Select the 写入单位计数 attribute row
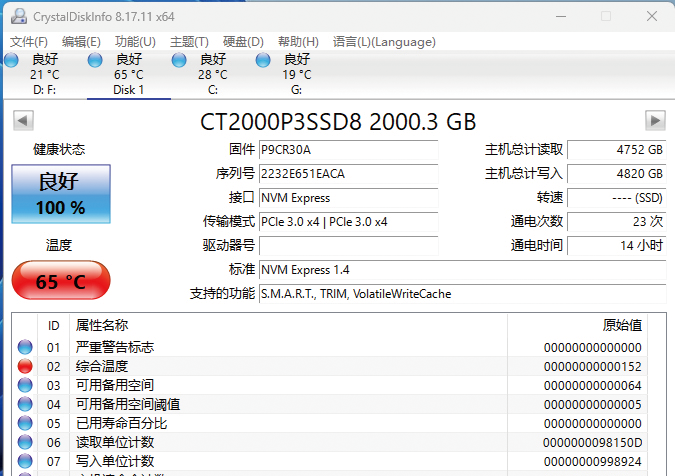 330,461
